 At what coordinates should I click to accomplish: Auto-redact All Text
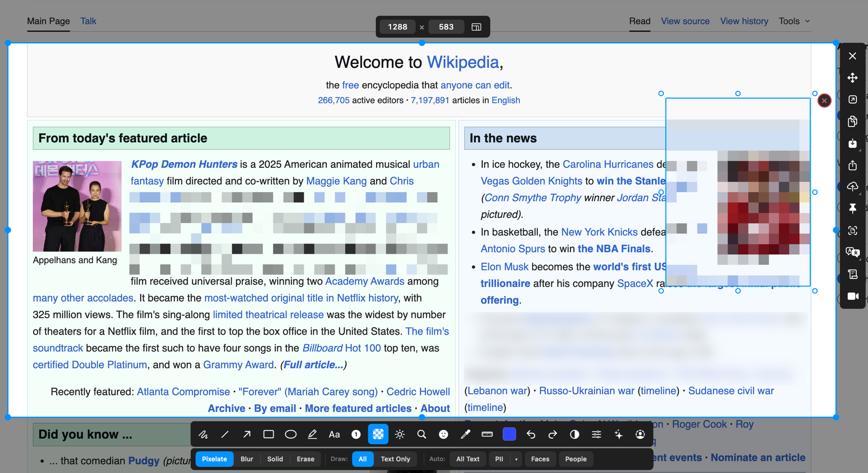(x=468, y=459)
